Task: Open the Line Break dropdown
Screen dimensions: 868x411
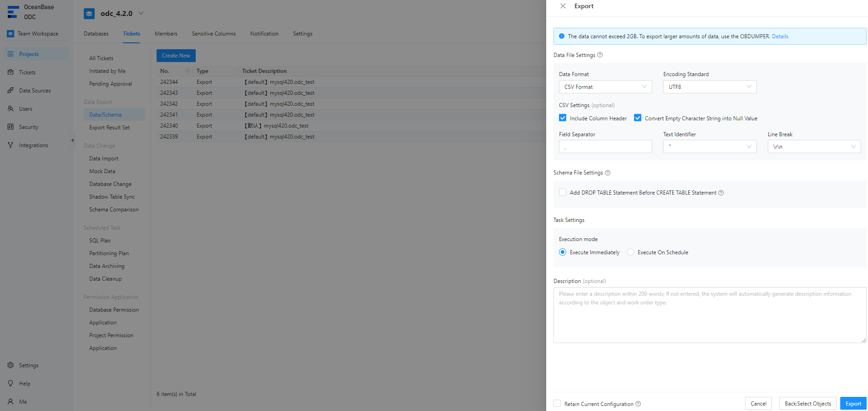Action: click(814, 147)
